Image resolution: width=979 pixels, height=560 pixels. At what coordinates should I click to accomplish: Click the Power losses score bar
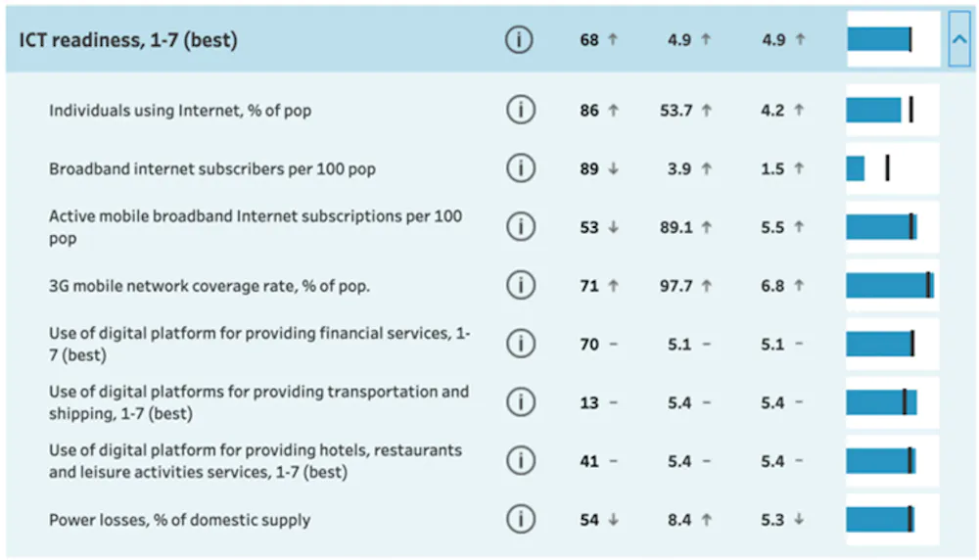pyautogui.click(x=879, y=519)
